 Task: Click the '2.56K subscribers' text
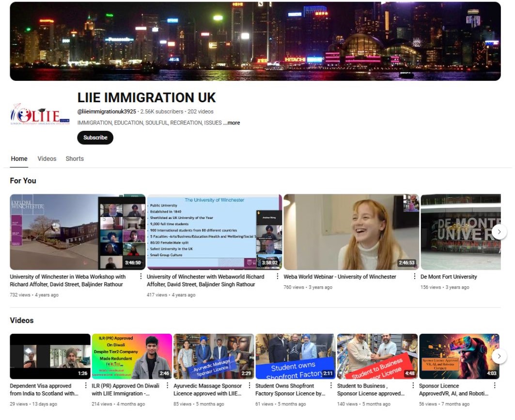(x=162, y=111)
